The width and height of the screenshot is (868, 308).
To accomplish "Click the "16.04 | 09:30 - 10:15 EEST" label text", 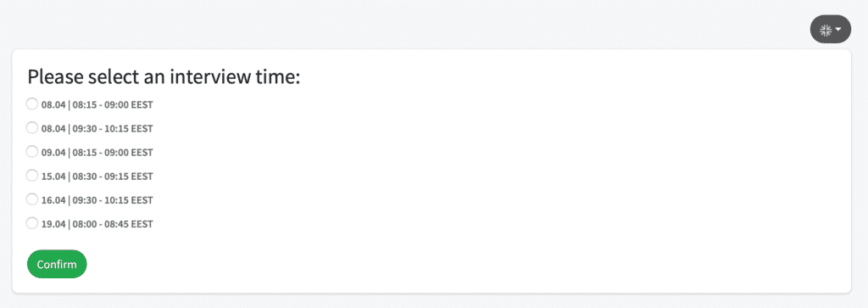I will point(97,200).
